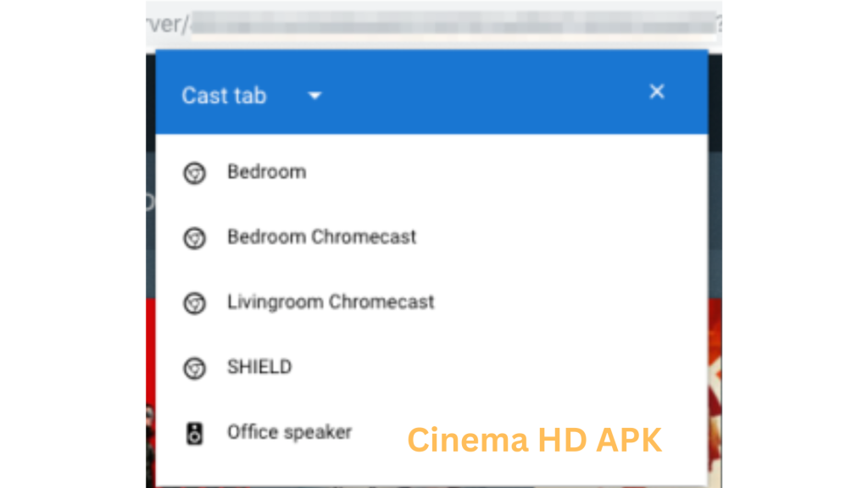This screenshot has width=868, height=488.
Task: Click the speaker icon beside Office speaker
Action: [x=194, y=433]
